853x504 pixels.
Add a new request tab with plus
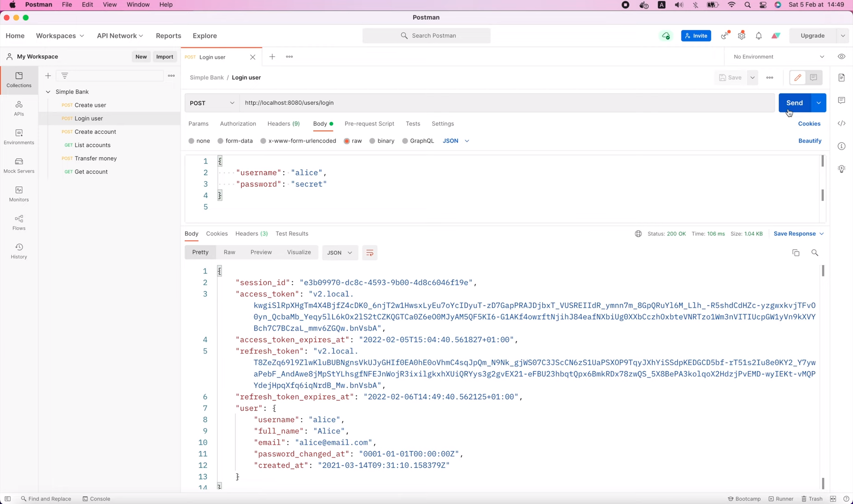coord(272,57)
